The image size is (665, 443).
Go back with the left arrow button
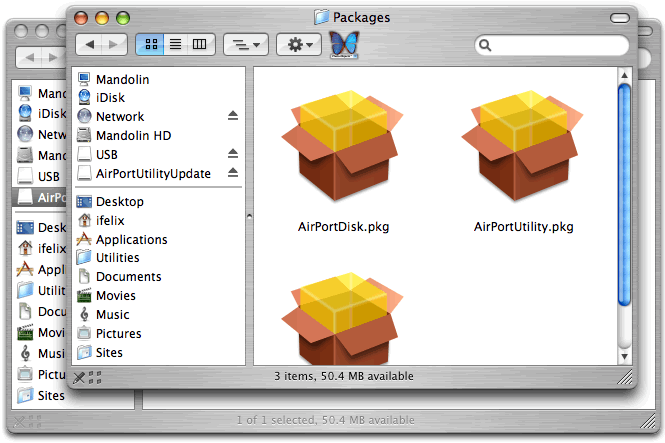click(89, 45)
